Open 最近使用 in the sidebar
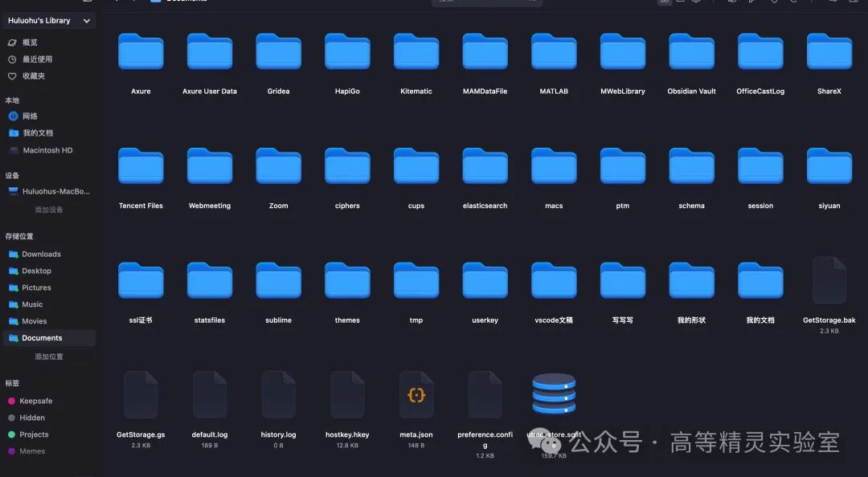868x477 pixels. tap(30, 59)
